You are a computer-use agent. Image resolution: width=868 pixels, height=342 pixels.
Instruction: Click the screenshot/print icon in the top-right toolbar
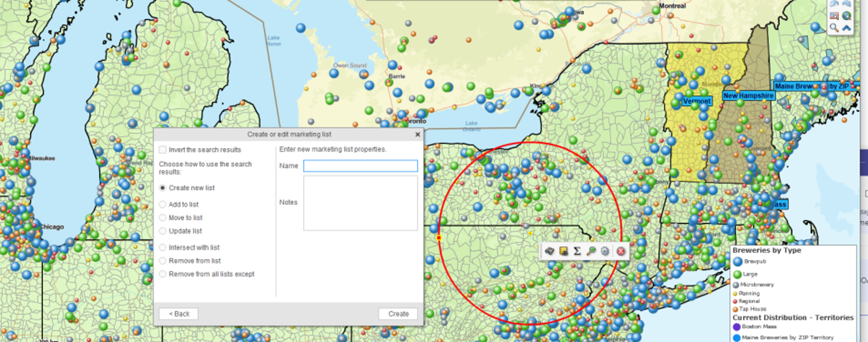point(835,15)
